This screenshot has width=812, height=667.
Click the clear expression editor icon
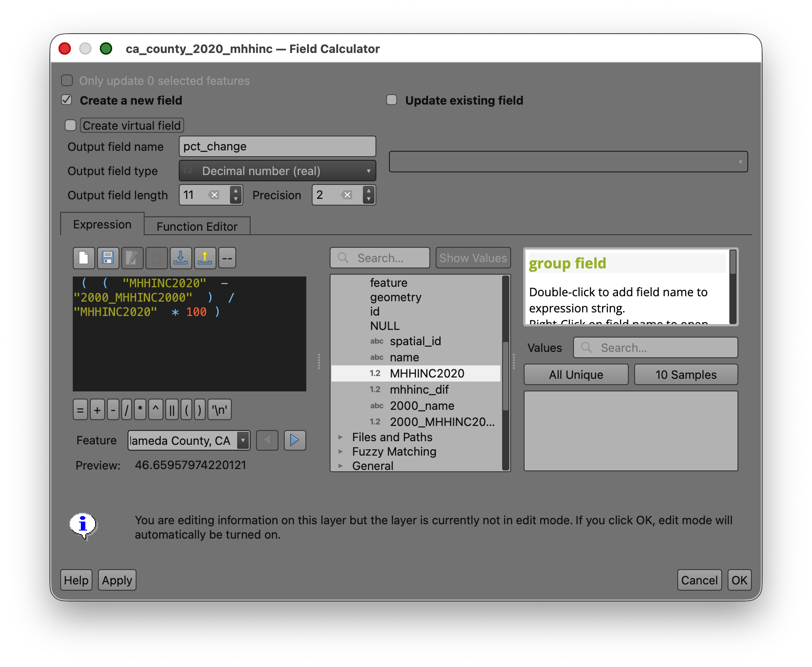(84, 258)
